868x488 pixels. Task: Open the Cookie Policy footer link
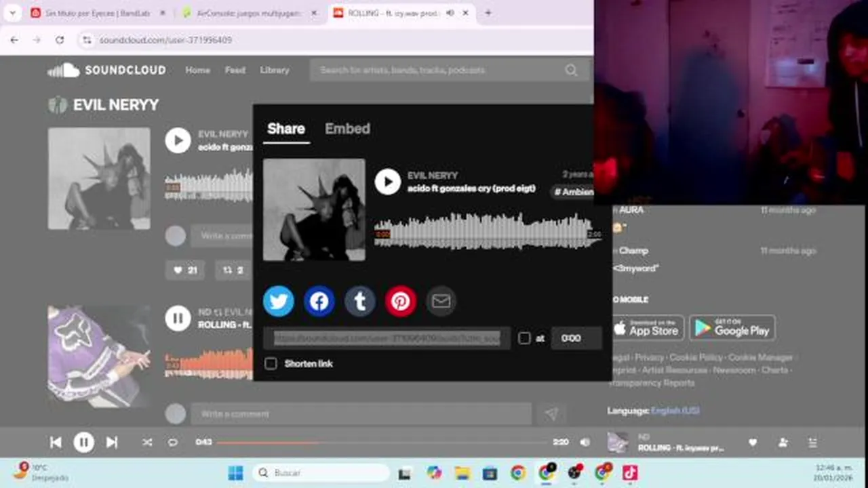pyautogui.click(x=696, y=357)
